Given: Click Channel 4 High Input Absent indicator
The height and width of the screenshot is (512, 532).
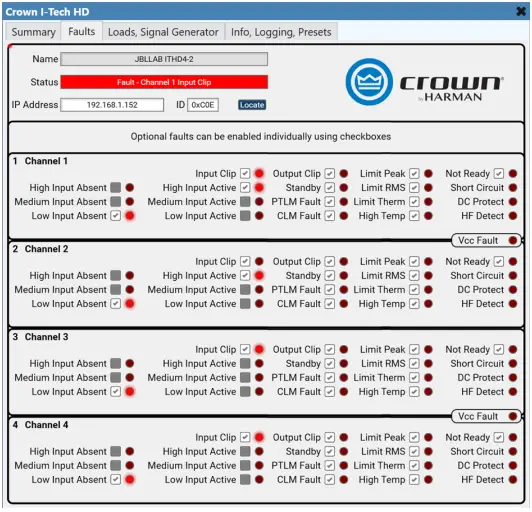Looking at the screenshot, I should tap(130, 451).
